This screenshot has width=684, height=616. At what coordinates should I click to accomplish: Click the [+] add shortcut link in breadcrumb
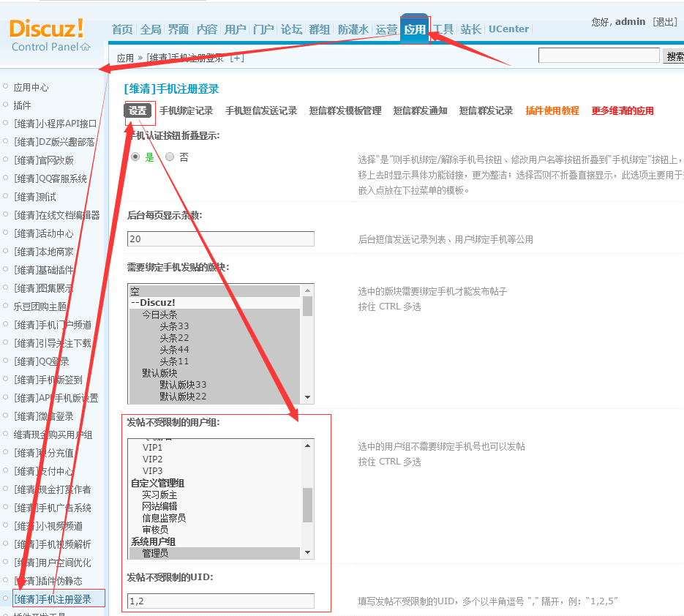tap(237, 58)
